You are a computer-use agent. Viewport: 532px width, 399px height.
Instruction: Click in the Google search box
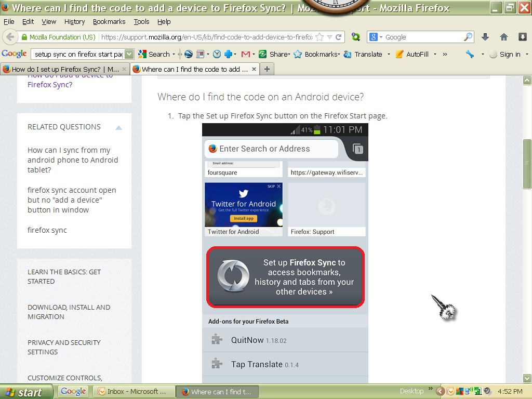(423, 37)
